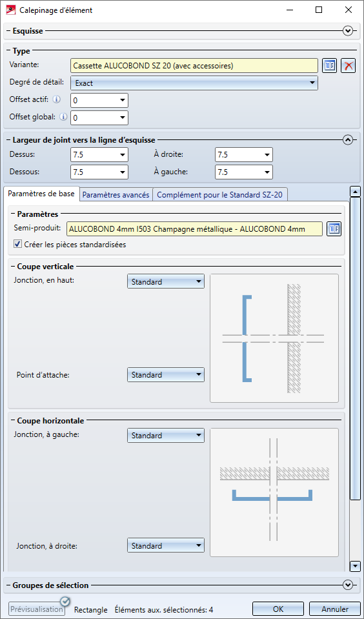
Task: Collapse Largeur de joint section
Action: click(348, 140)
